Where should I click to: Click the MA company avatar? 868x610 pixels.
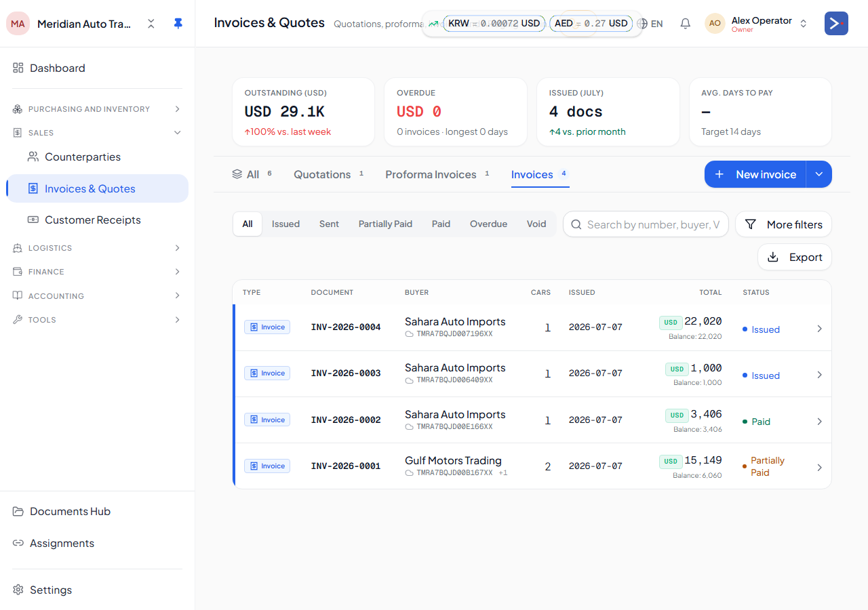(18, 24)
